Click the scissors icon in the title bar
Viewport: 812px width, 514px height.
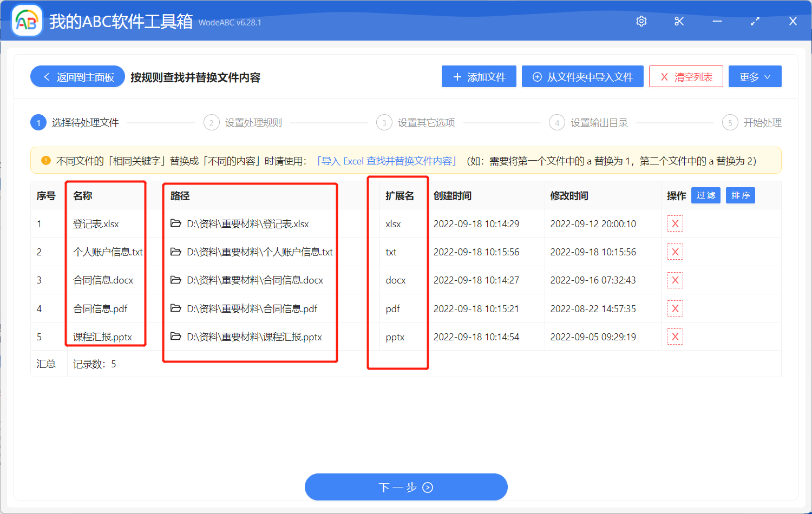pos(679,21)
